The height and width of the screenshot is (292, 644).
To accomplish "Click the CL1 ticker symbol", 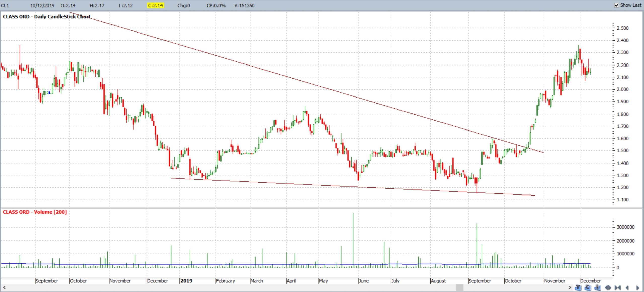I will point(5,5).
